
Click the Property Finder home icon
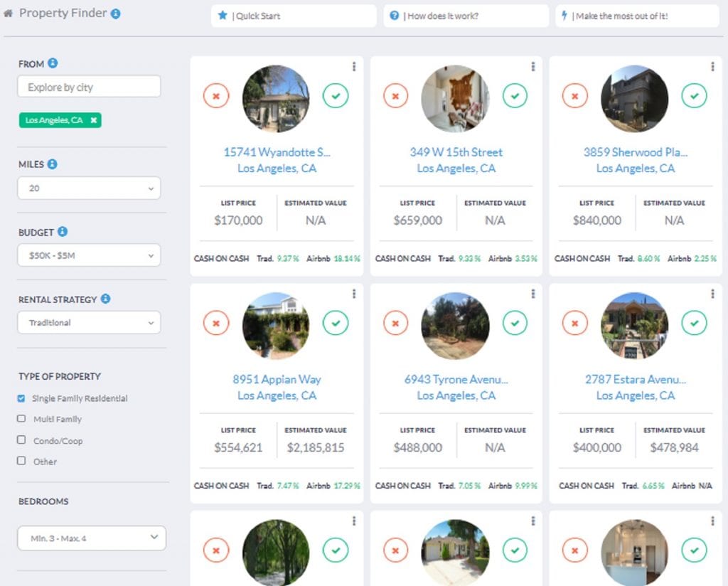point(8,12)
